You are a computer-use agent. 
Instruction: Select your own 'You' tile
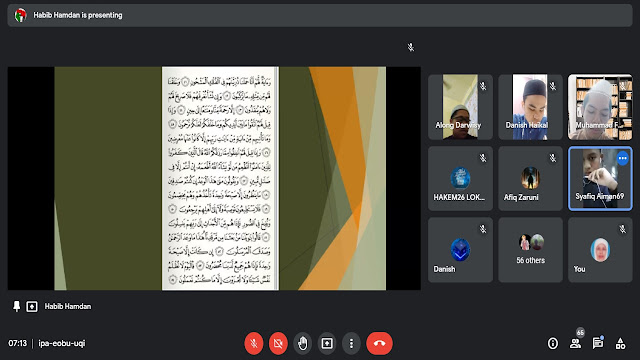tap(600, 249)
